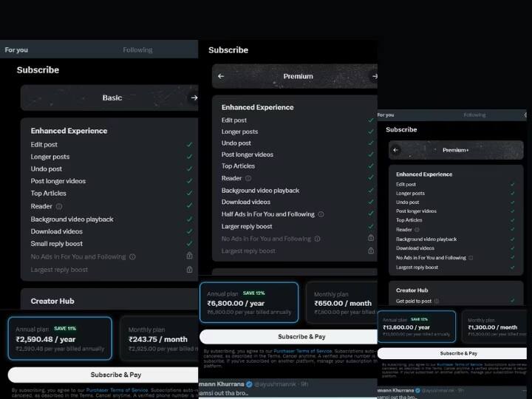Click the info icon beside No Ads in the Basic panel
The width and height of the screenshot is (532, 399).
pos(132,257)
